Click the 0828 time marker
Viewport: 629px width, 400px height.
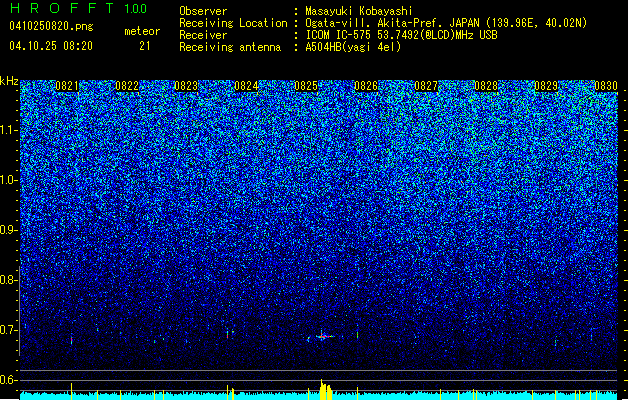click(x=486, y=86)
